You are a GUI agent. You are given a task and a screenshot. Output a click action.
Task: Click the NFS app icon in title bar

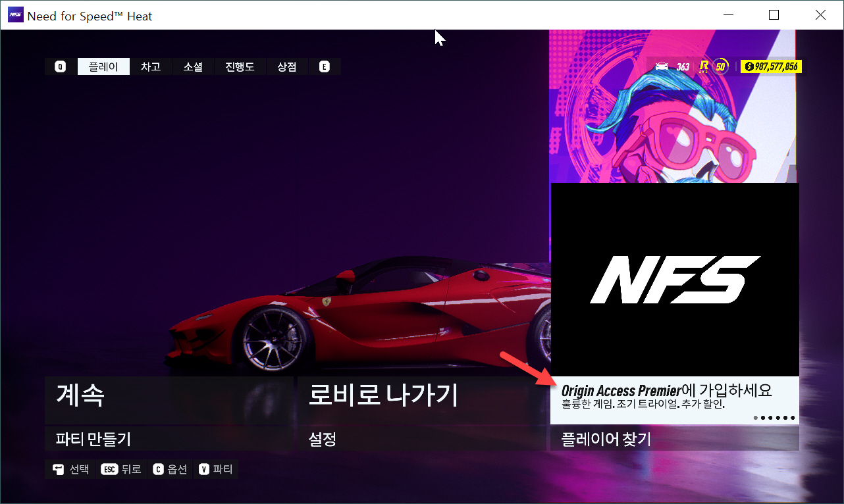15,15
